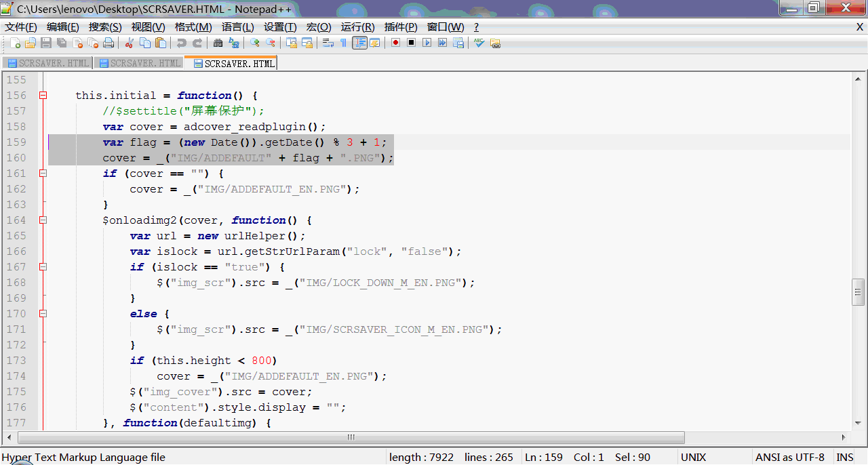This screenshot has width=868, height=465.
Task: Open Find with the binoculars icon
Action: 218,43
